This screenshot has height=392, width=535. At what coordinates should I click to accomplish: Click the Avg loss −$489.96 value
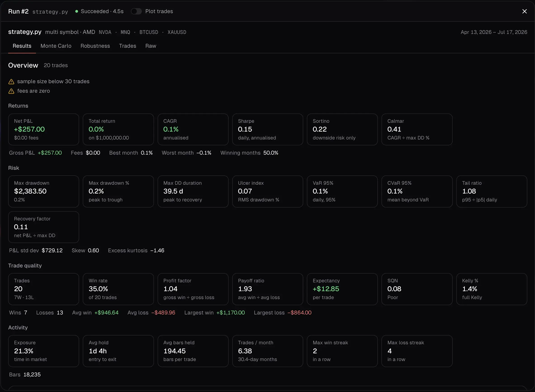click(163, 313)
